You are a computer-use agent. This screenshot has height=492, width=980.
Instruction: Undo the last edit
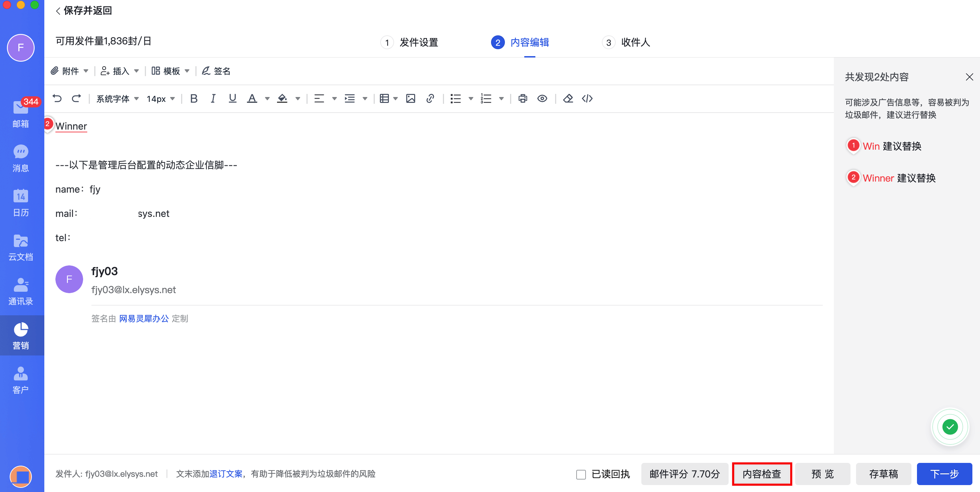point(57,98)
